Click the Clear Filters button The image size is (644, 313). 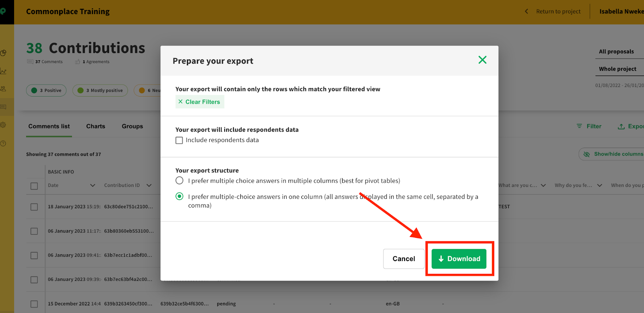point(200,102)
